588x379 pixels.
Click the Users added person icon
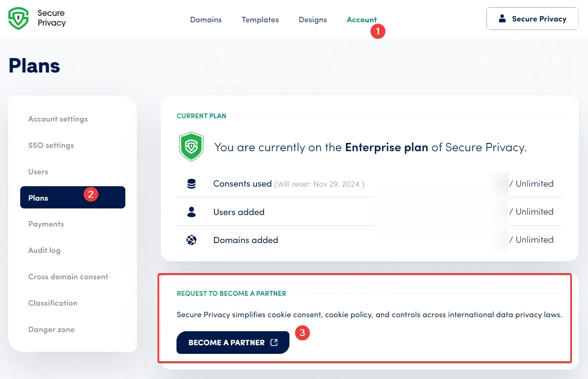click(x=191, y=211)
